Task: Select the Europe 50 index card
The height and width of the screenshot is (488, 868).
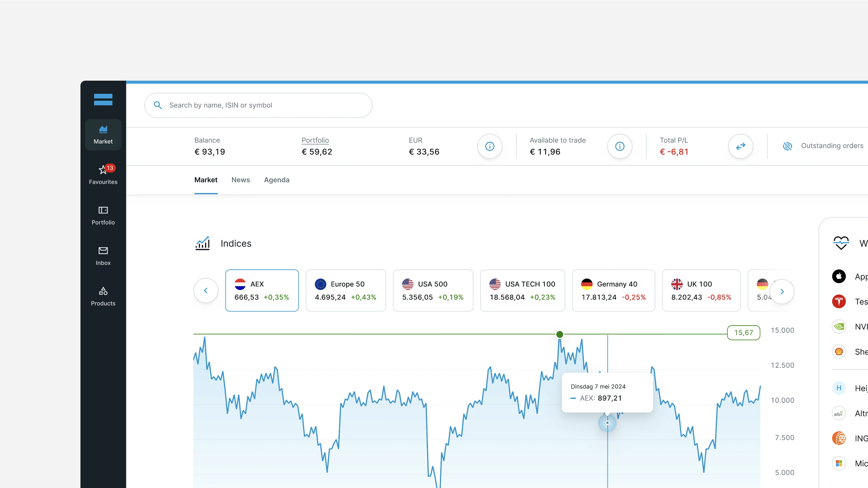Action: (346, 290)
